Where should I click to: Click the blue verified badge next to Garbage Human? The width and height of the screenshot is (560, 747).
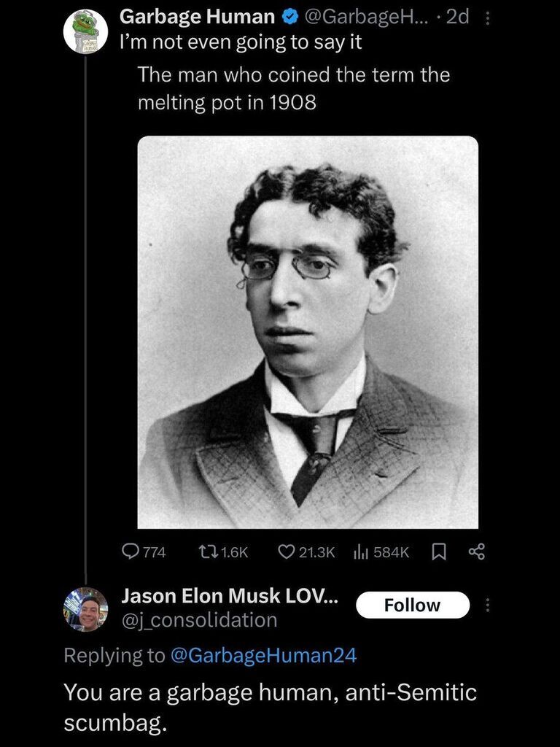(x=289, y=18)
